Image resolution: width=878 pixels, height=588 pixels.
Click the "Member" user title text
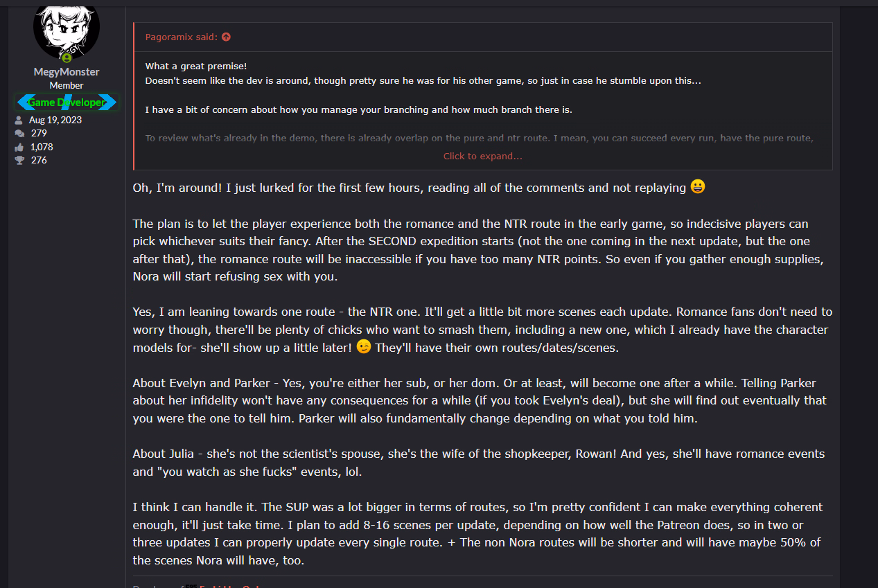pos(67,85)
